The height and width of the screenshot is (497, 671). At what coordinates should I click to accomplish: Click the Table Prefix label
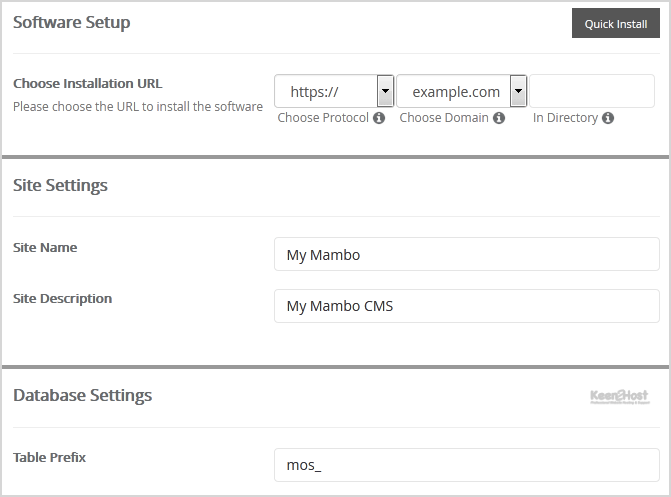click(x=49, y=457)
